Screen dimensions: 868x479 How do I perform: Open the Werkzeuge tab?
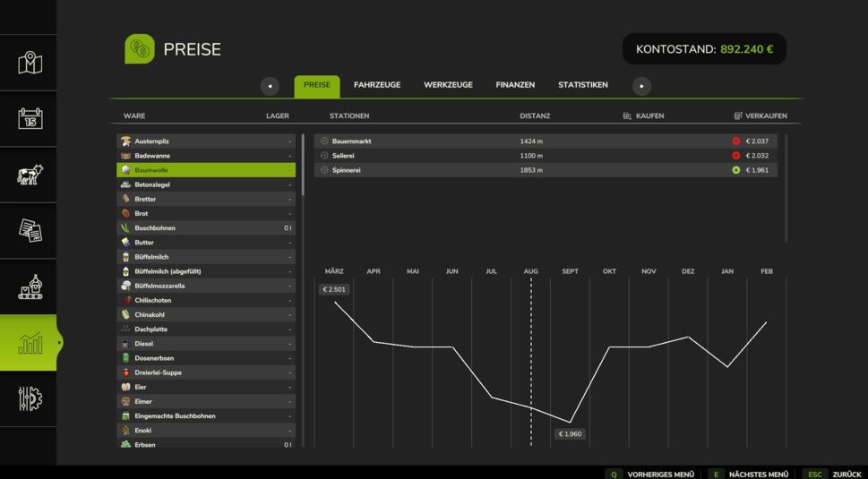click(448, 85)
